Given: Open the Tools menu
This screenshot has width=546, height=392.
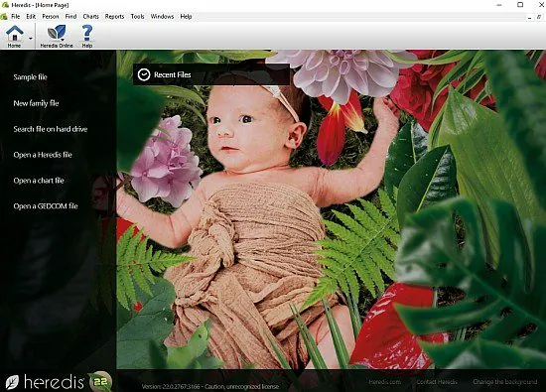Looking at the screenshot, I should (138, 16).
